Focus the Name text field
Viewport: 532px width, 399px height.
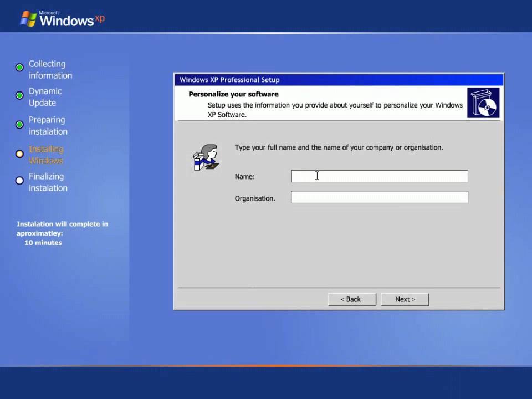(x=379, y=176)
